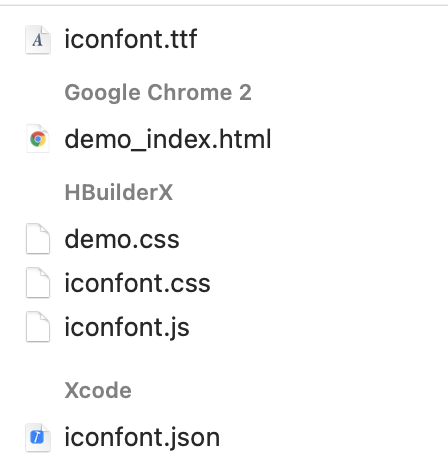Select the iconfont.json file name
This screenshot has width=448, height=474.
coord(142,438)
